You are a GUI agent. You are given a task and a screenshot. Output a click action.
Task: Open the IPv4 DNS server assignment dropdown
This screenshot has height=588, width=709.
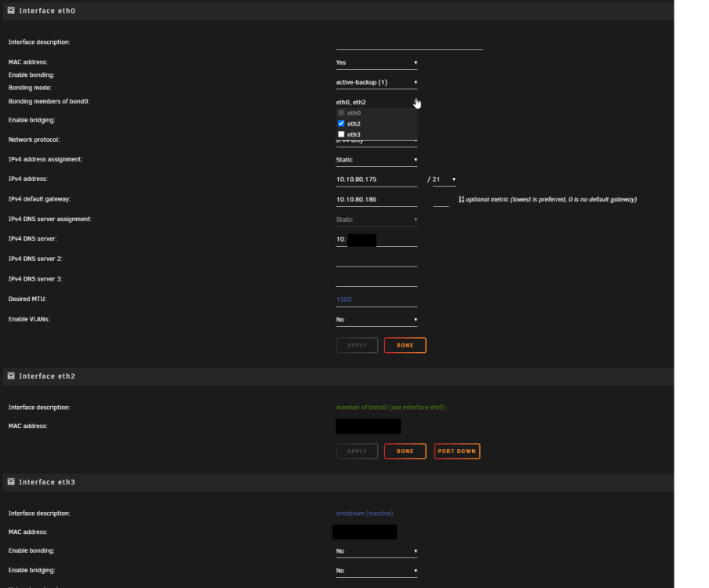[376, 220]
